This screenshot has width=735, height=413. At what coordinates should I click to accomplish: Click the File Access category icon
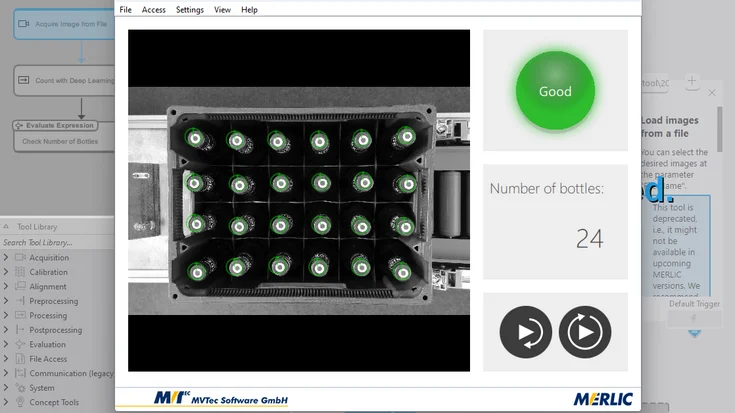tap(19, 359)
